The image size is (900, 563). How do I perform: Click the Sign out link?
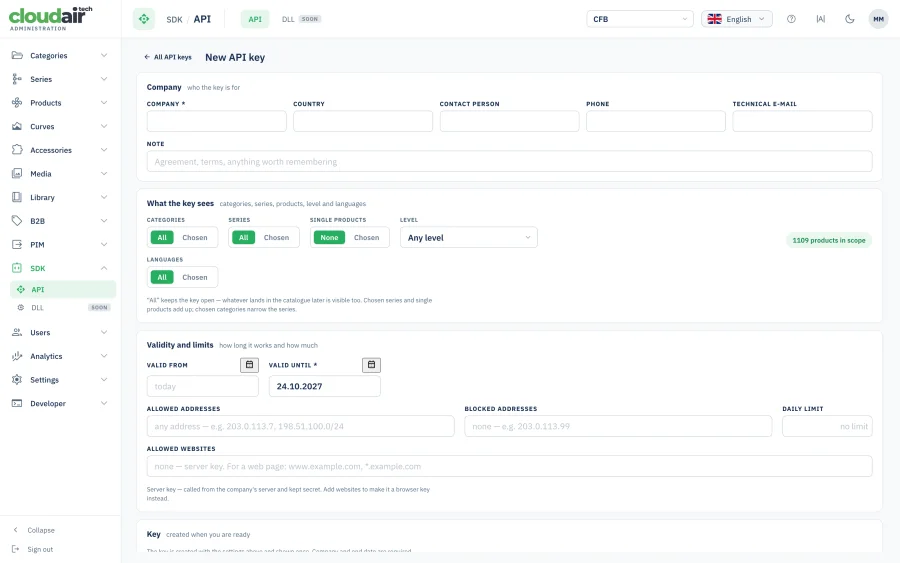40,549
